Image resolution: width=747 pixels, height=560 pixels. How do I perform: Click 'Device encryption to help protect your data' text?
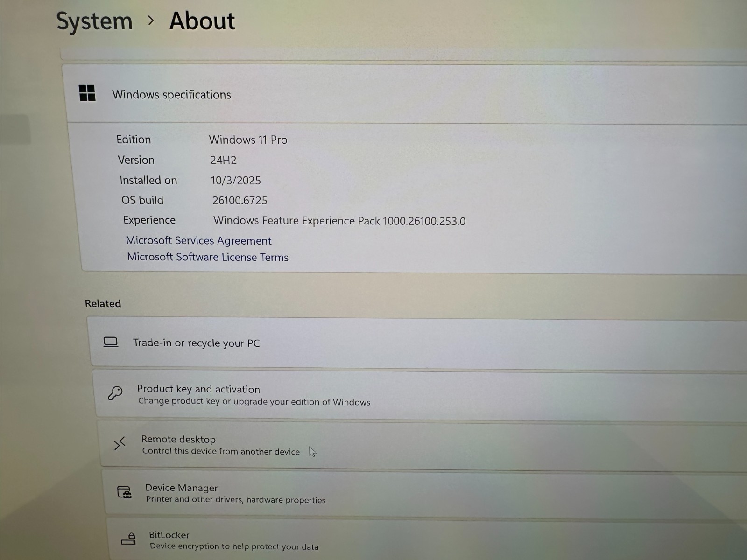click(x=234, y=546)
